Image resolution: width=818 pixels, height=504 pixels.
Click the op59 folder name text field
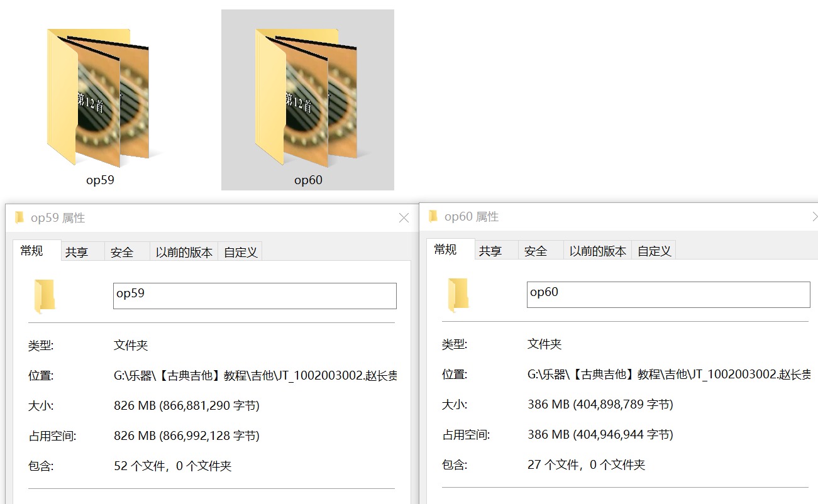(x=255, y=296)
